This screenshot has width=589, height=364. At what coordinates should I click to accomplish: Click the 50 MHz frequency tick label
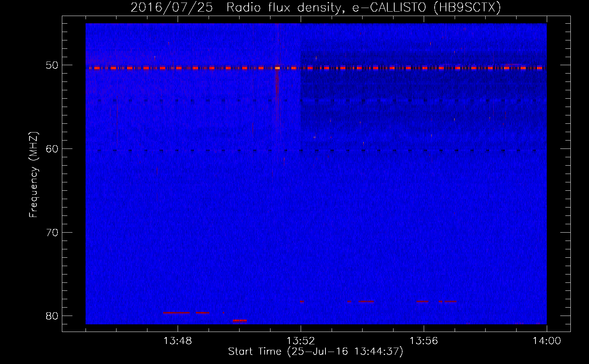pyautogui.click(x=52, y=66)
